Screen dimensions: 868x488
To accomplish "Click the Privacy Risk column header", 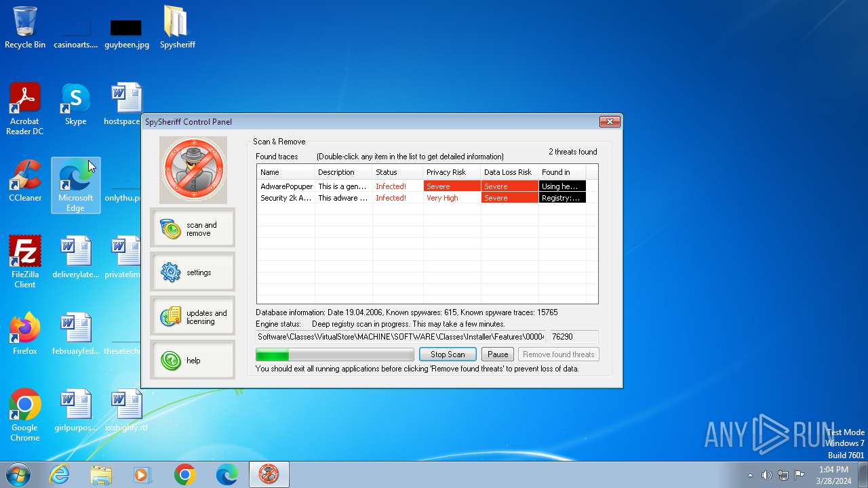I will pos(452,172).
